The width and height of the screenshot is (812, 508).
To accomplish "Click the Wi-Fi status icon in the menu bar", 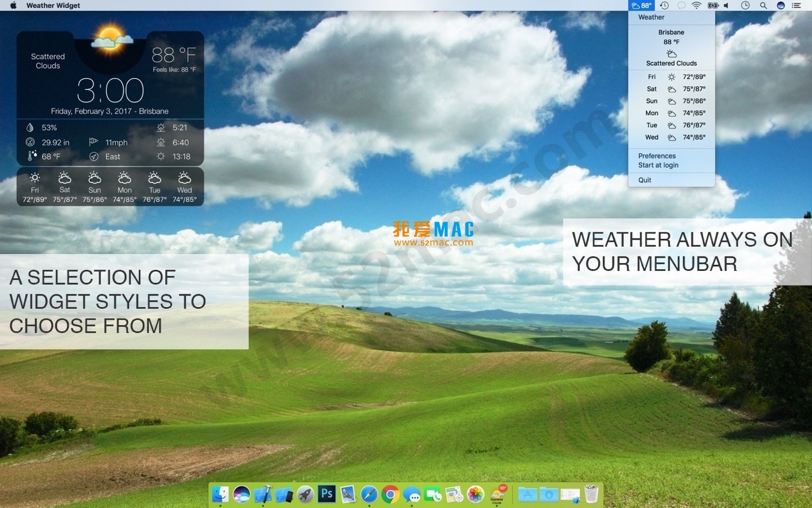I will (696, 5).
